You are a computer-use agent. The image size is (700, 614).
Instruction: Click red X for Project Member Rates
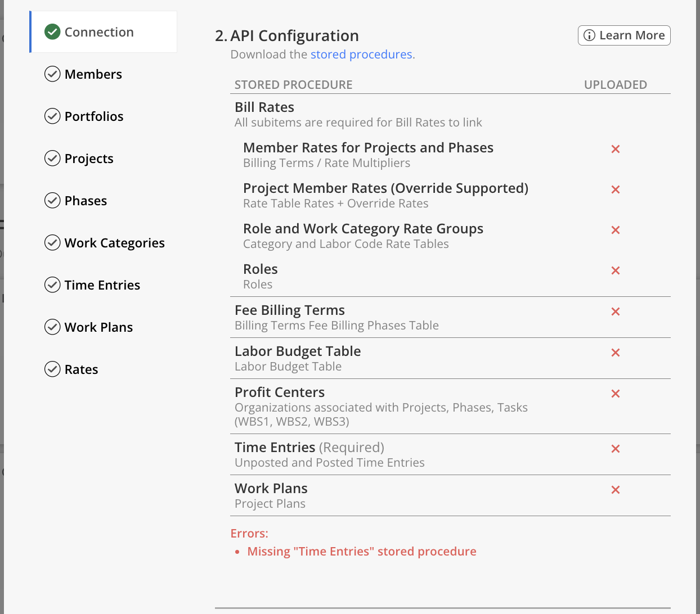616,189
